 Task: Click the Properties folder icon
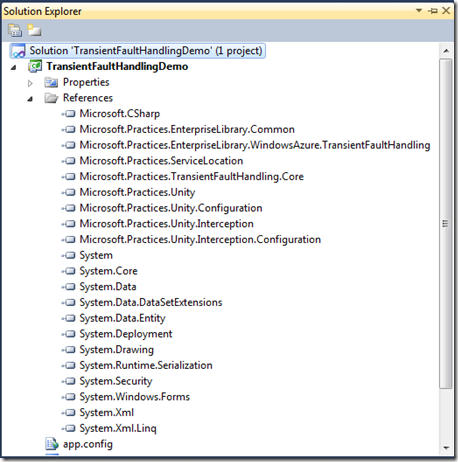click(51, 82)
